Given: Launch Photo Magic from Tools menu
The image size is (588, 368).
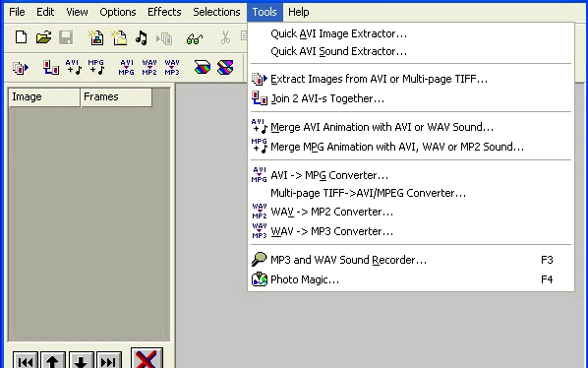Looking at the screenshot, I should (x=411, y=279).
